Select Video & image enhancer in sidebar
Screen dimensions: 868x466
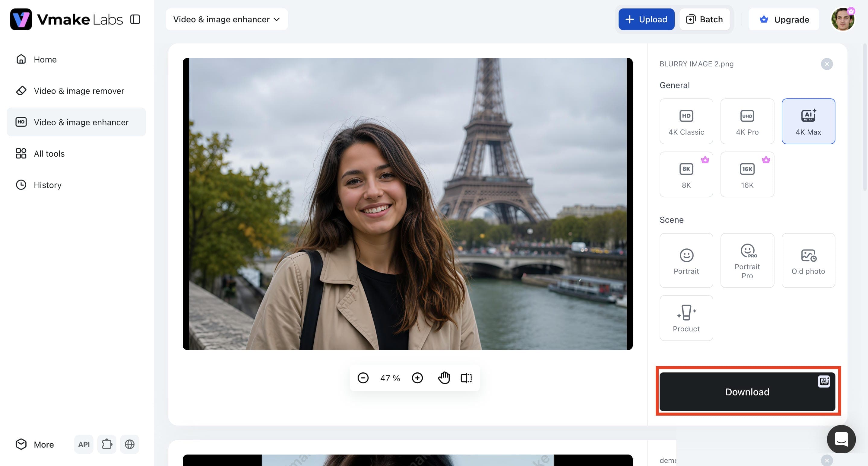click(76, 122)
